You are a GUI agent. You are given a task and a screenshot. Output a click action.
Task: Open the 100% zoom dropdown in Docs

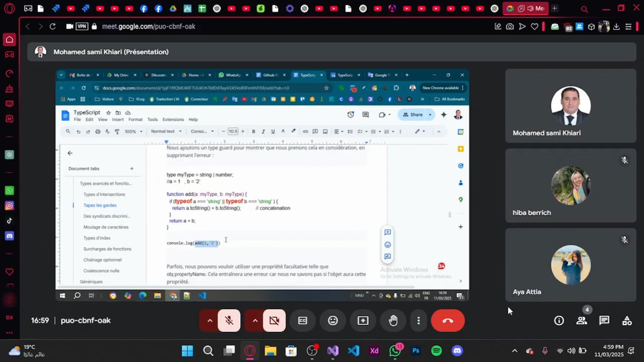[134, 132]
